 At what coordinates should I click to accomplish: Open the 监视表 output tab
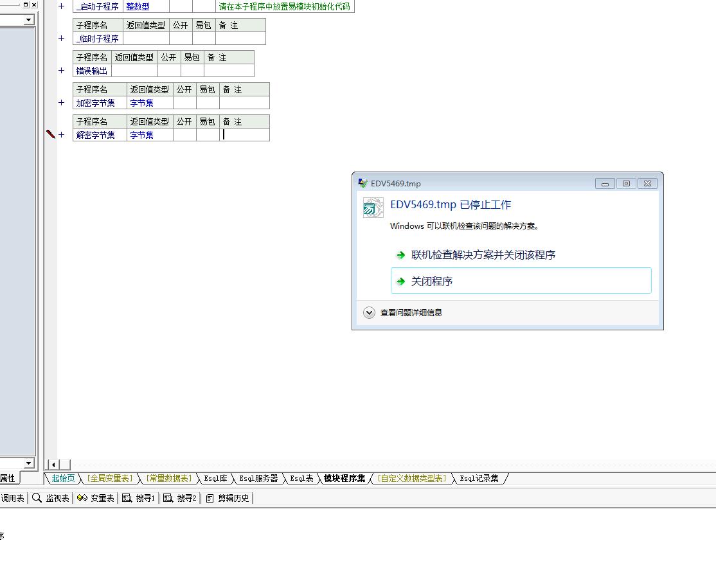click(x=51, y=498)
